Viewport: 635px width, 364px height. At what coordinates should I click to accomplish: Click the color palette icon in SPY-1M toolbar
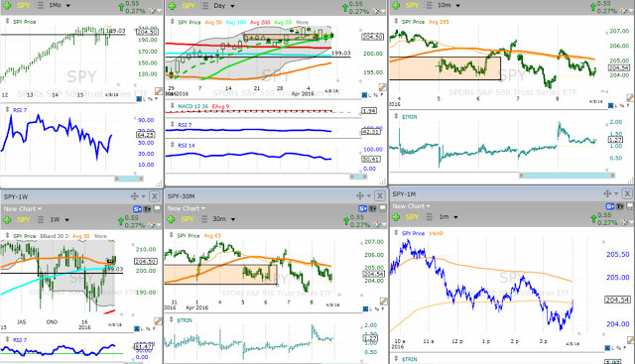pos(624,222)
